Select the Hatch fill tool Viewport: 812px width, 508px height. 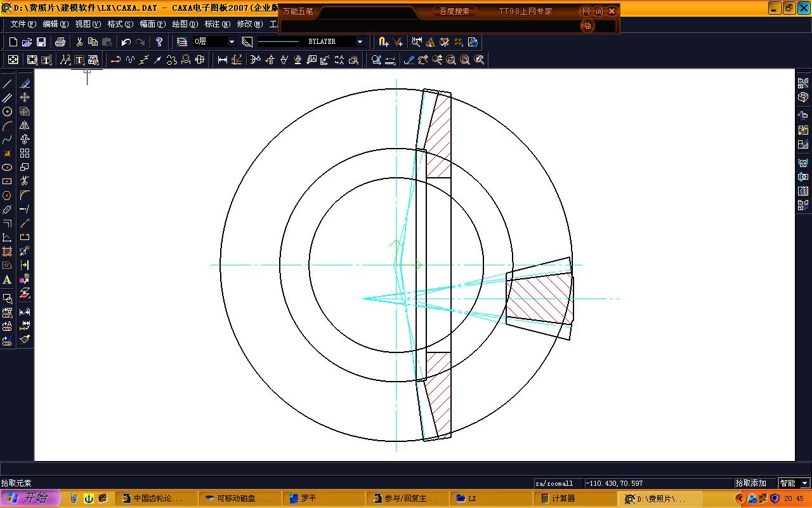(8, 251)
